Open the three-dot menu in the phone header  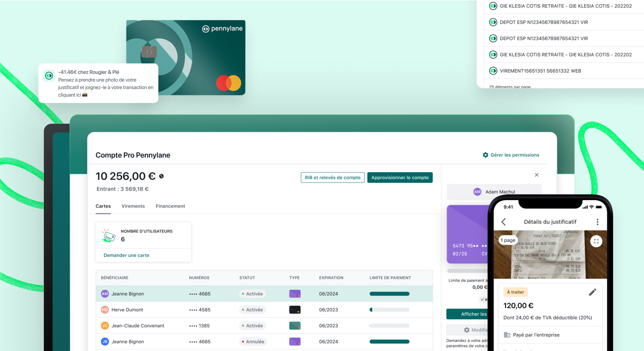pyautogui.click(x=597, y=222)
